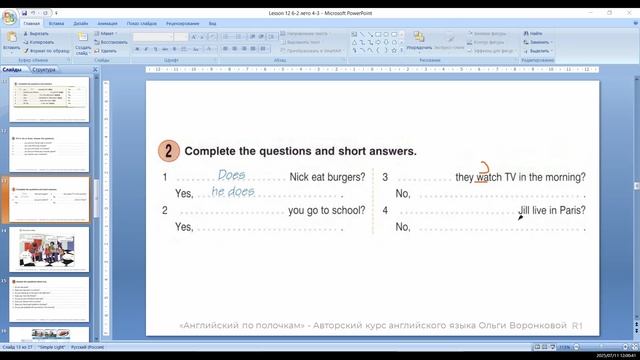Click the Undo icon in quick access toolbar
This screenshot has height=360, width=640.
33,13
